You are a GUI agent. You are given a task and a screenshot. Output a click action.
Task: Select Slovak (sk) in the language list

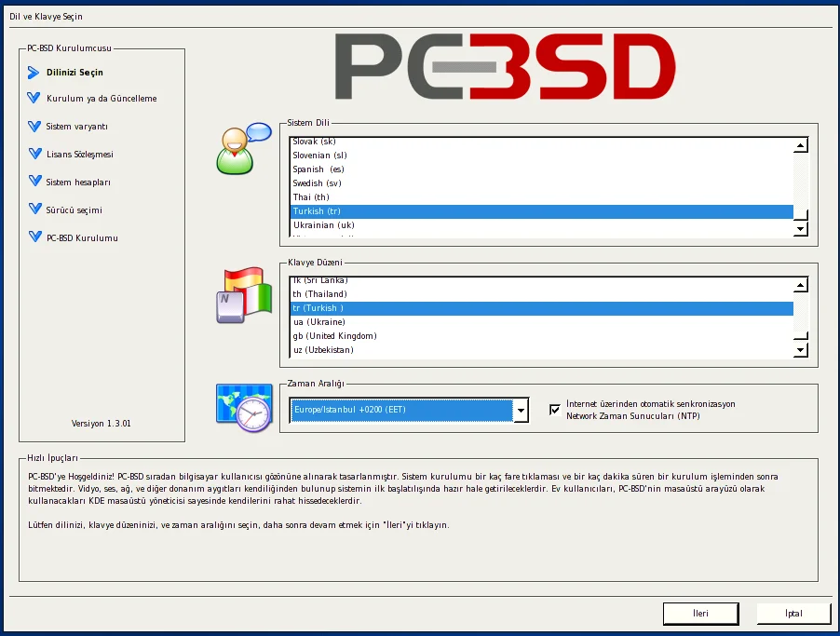click(542, 142)
